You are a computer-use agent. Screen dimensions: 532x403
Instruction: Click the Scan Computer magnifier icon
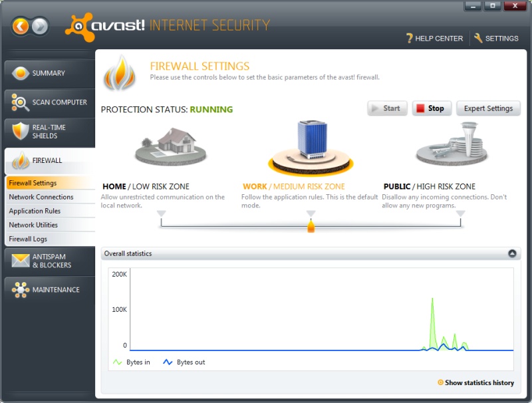click(20, 102)
